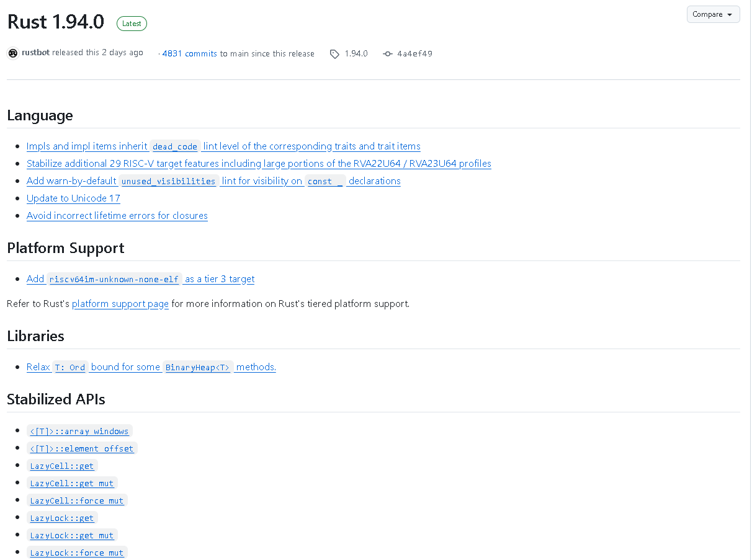Screen dimensions: 752x560
Task: Open the LazyCell::force_mut API link
Action: click(x=77, y=500)
